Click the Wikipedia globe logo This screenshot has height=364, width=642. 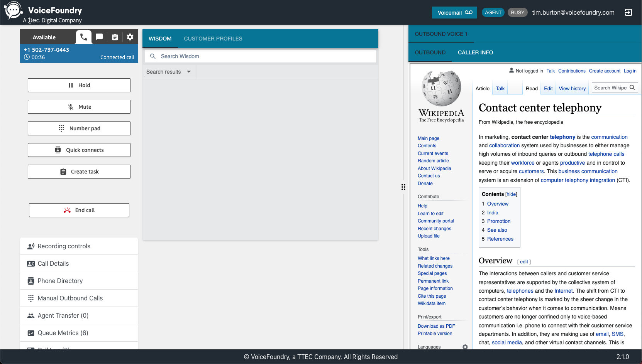tap(442, 88)
